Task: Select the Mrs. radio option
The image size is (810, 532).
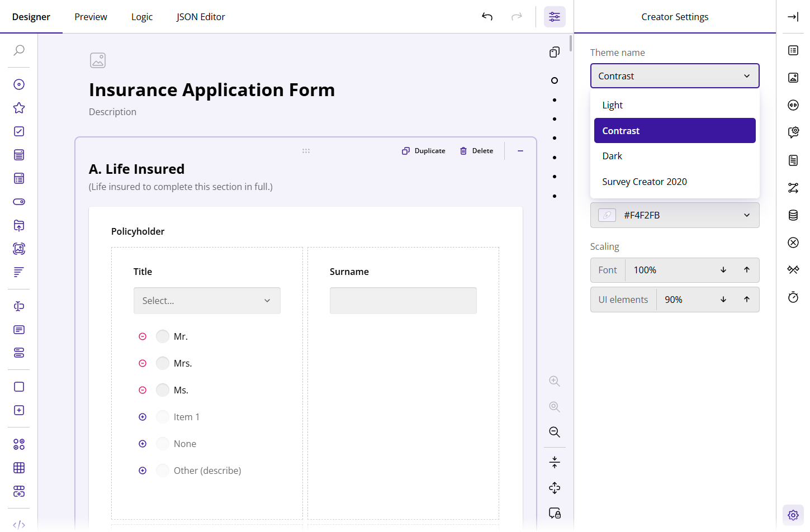Action: 162,363
